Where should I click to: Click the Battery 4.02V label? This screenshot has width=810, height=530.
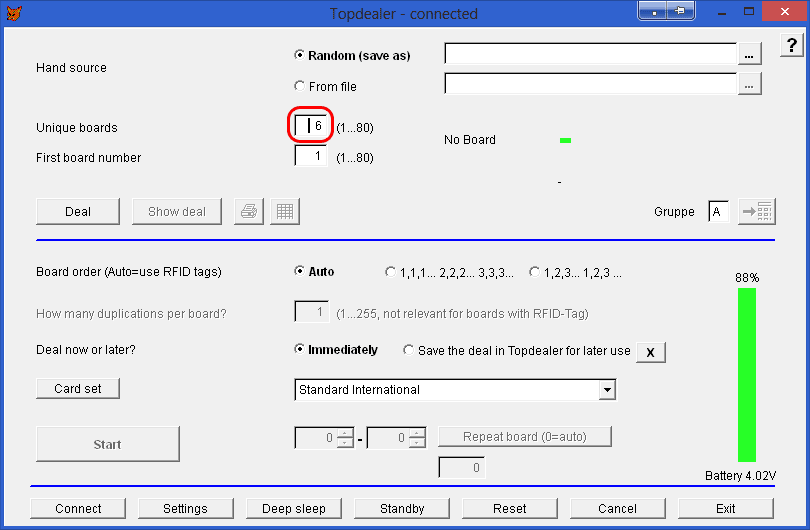click(740, 476)
